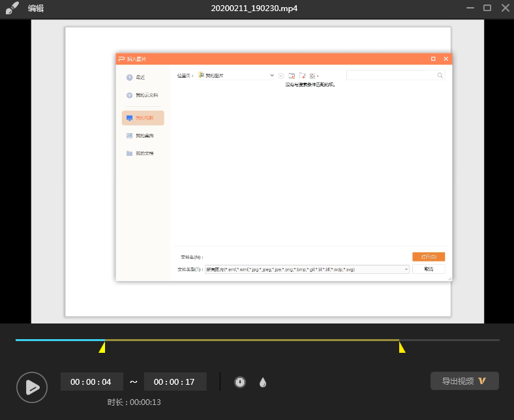514x420 pixels.
Task: Click the magnifier search icon
Action: (x=440, y=76)
